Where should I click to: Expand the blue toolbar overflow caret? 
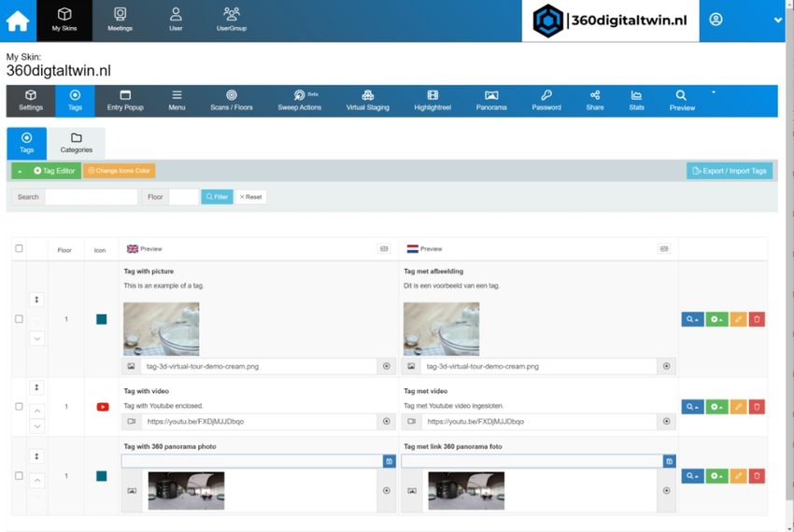(x=714, y=92)
